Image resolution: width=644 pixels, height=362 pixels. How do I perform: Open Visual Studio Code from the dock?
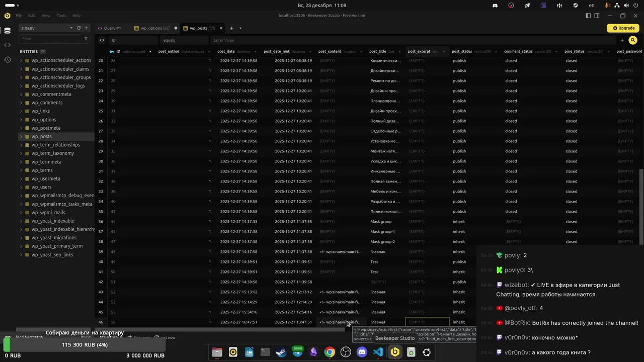point(378,352)
